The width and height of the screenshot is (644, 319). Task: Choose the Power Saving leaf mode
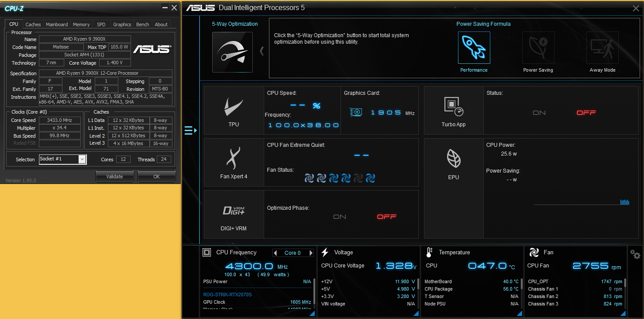point(538,48)
